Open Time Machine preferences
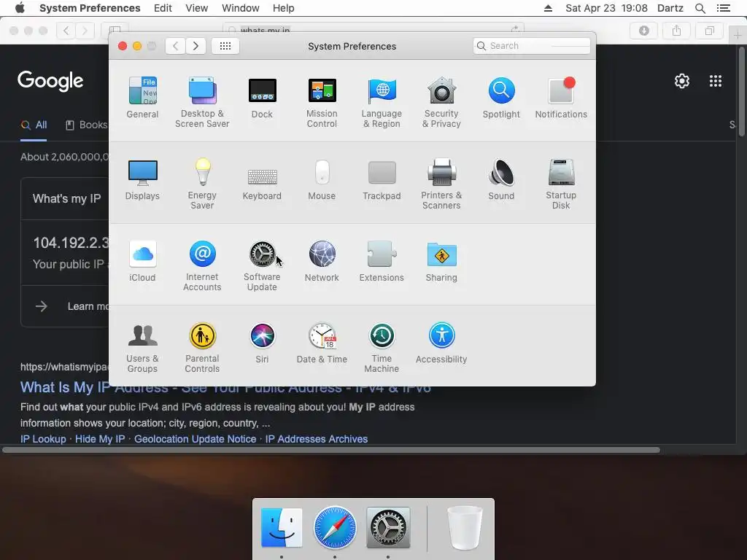This screenshot has width=747, height=560. coord(382,348)
